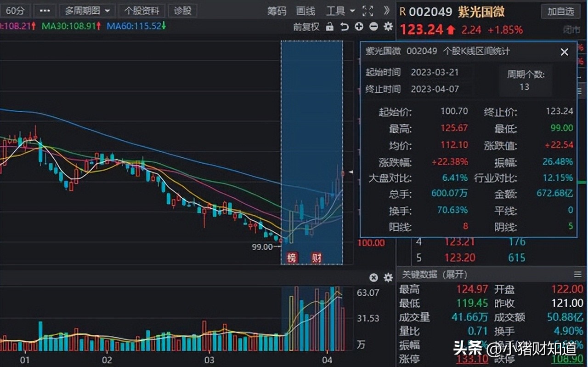Screen dimensions: 588x367
Task: Open the 关键数据 panel hamburger menu
Action: tap(577, 275)
